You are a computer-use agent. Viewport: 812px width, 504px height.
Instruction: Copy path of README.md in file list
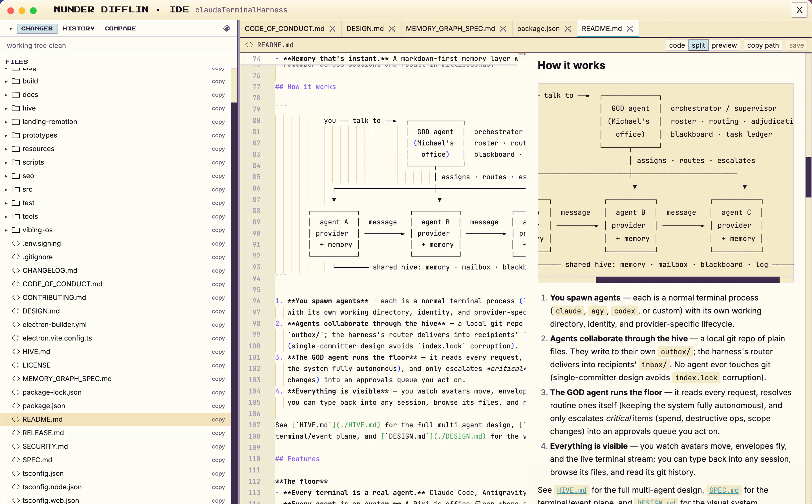tap(218, 419)
